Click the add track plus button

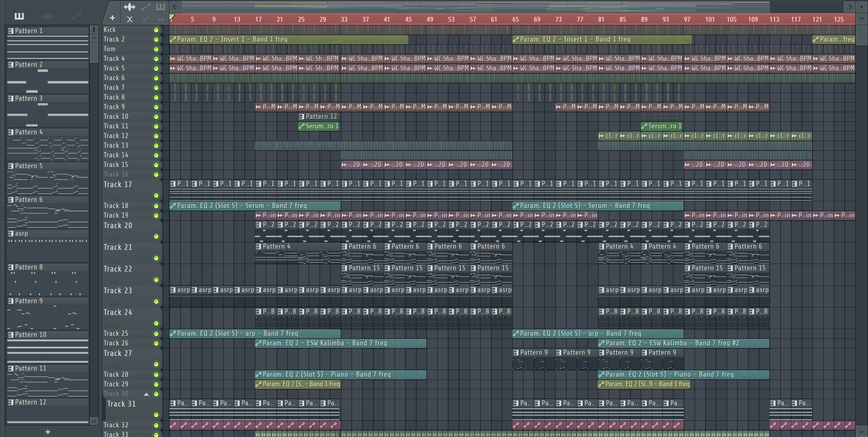[x=112, y=17]
